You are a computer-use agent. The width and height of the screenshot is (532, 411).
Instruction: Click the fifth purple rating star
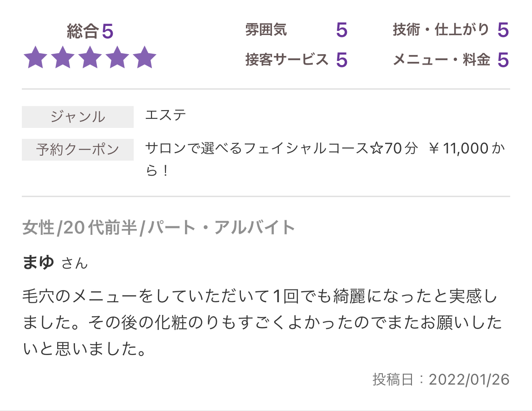144,57
